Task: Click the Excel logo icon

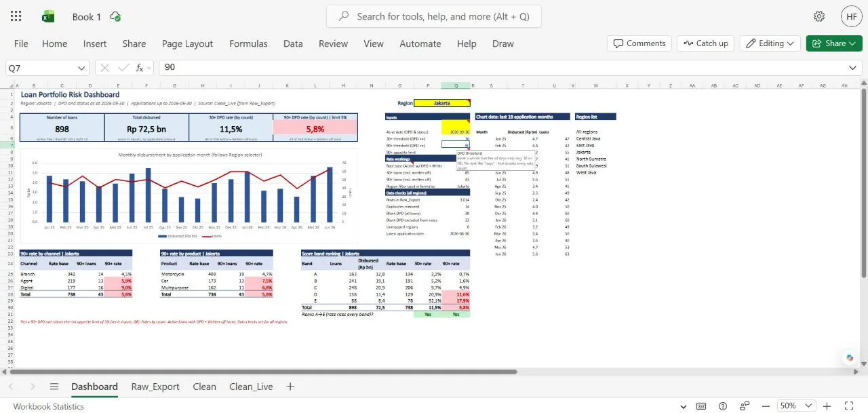Action: pyautogui.click(x=48, y=16)
